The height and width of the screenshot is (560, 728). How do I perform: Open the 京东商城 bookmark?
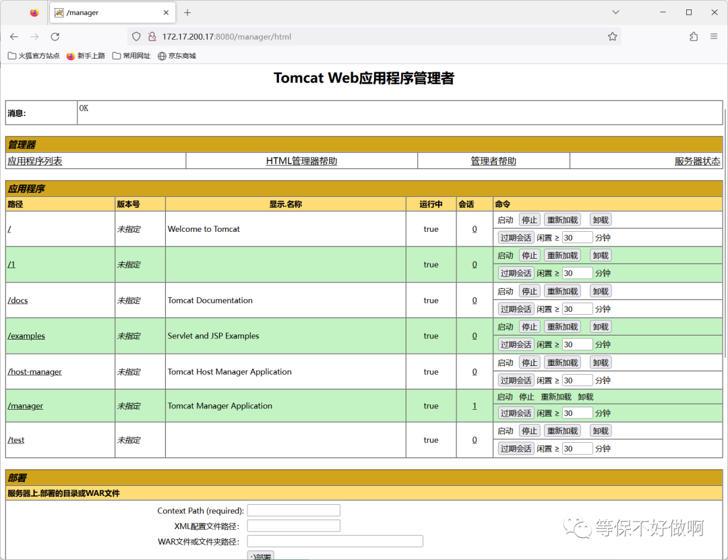pyautogui.click(x=177, y=56)
